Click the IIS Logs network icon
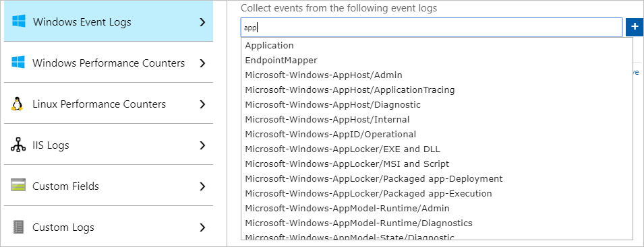 [18, 145]
